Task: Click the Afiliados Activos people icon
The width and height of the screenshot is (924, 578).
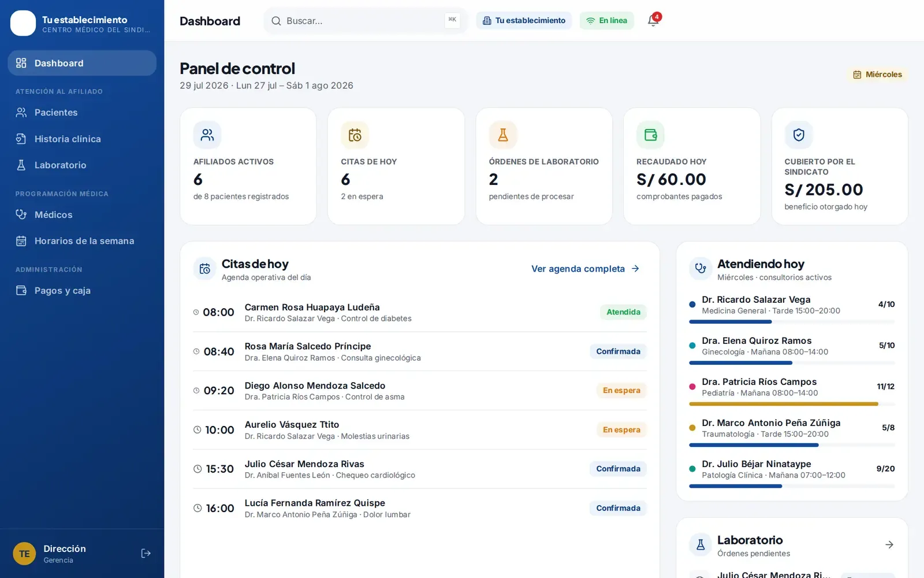Action: (207, 135)
